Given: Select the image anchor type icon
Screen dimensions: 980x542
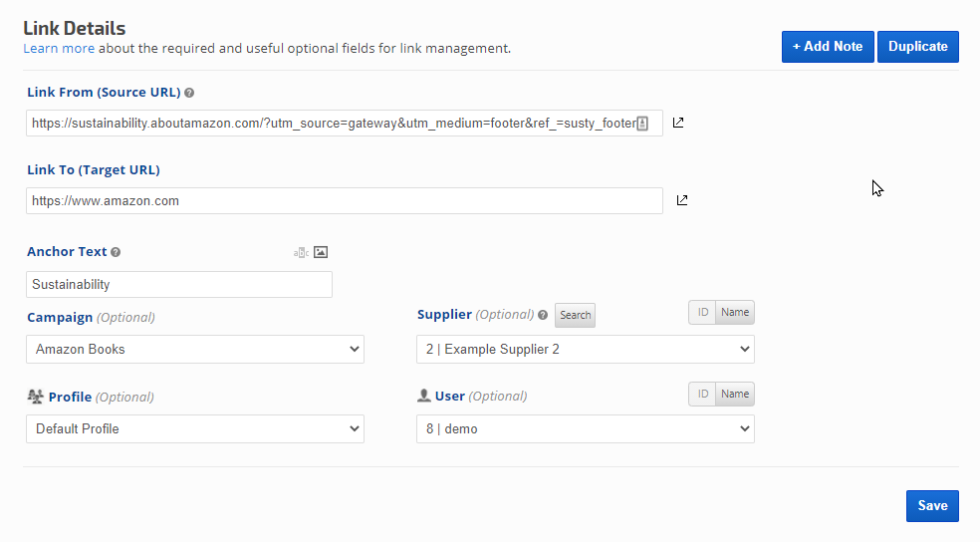Looking at the screenshot, I should [321, 252].
